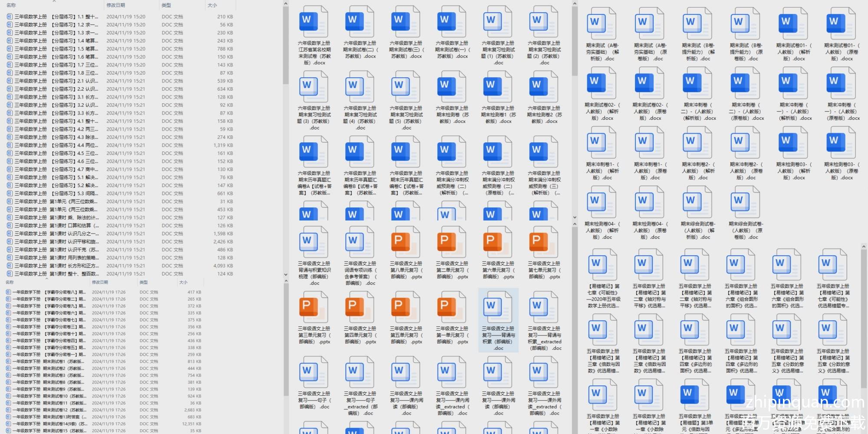Click 类型 column header in 一年级数学下册 list
Screen dimensions: 868x434
[x=144, y=282]
